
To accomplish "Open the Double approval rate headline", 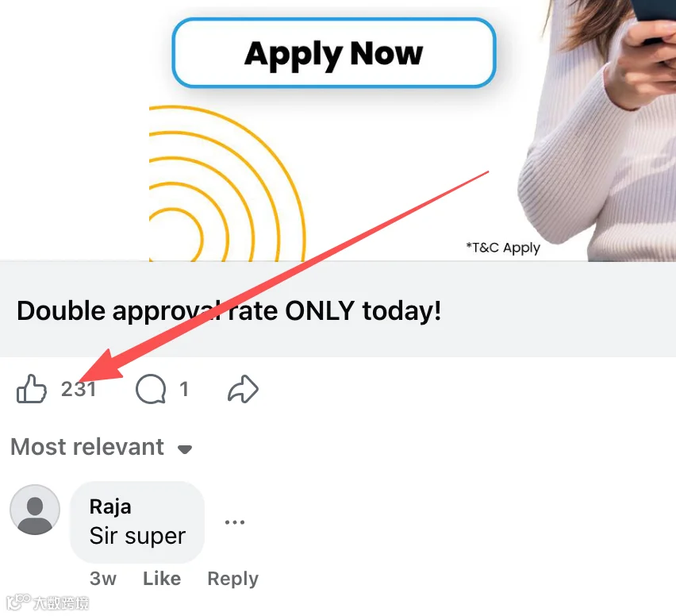I will (229, 310).
